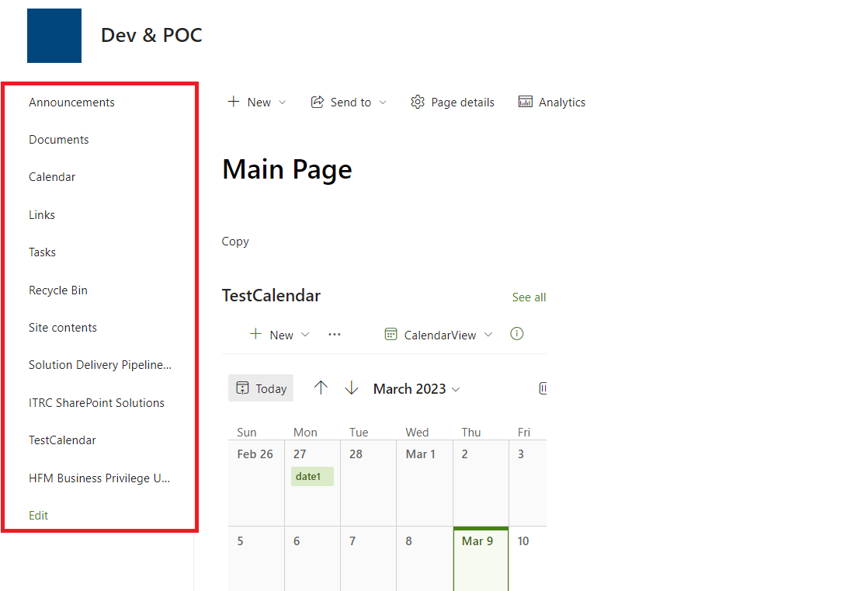Open the ellipsis menu in TestCalendar toolbar
Image resolution: width=868 pixels, height=591 pixels.
(335, 334)
